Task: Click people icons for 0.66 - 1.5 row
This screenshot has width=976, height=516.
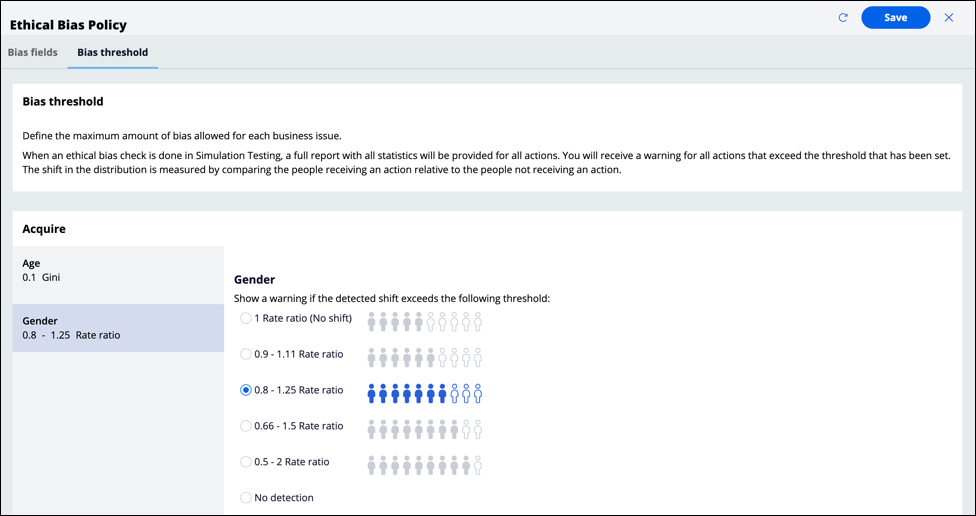Action: pyautogui.click(x=424, y=429)
